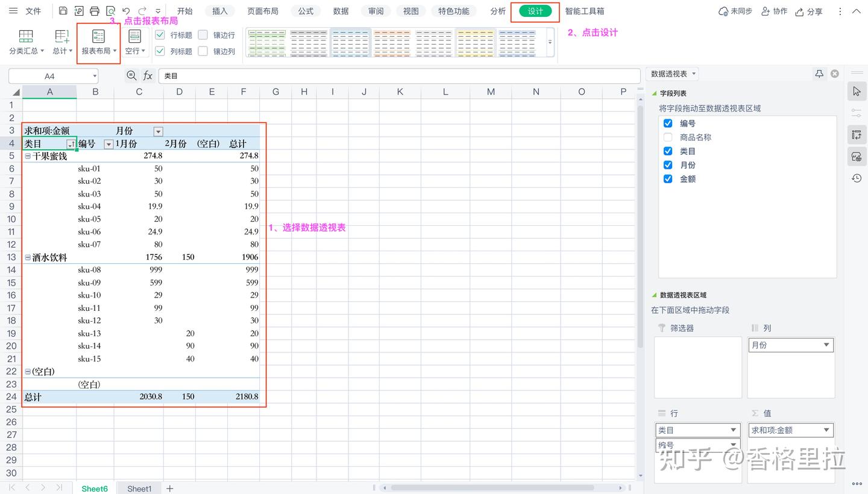Switch to the Sheet1 tab

[x=139, y=489]
